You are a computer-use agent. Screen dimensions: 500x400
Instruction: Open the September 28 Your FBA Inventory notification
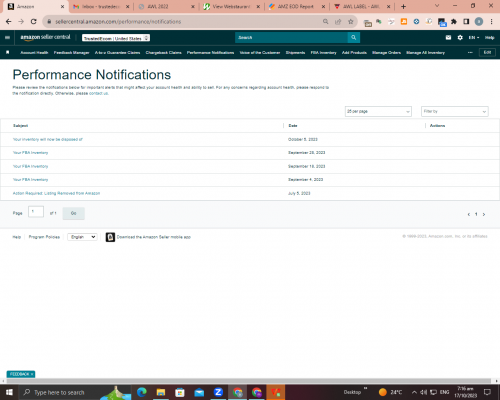point(30,153)
